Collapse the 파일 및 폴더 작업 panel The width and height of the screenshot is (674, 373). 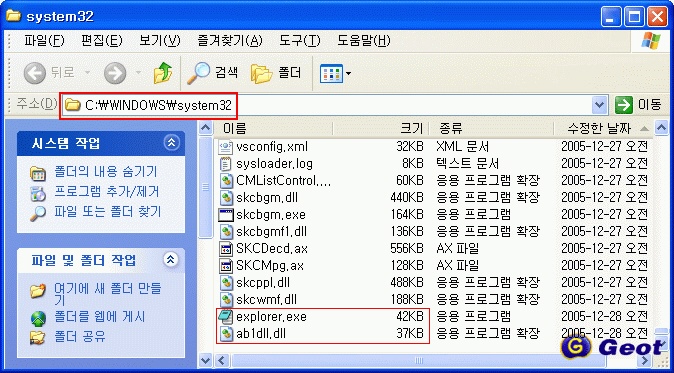pyautogui.click(x=172, y=260)
